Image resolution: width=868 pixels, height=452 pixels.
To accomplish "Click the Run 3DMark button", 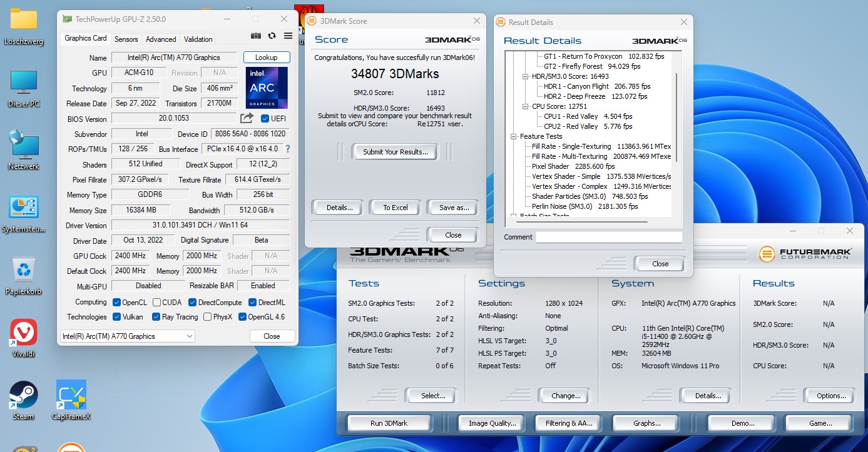I will pos(389,423).
